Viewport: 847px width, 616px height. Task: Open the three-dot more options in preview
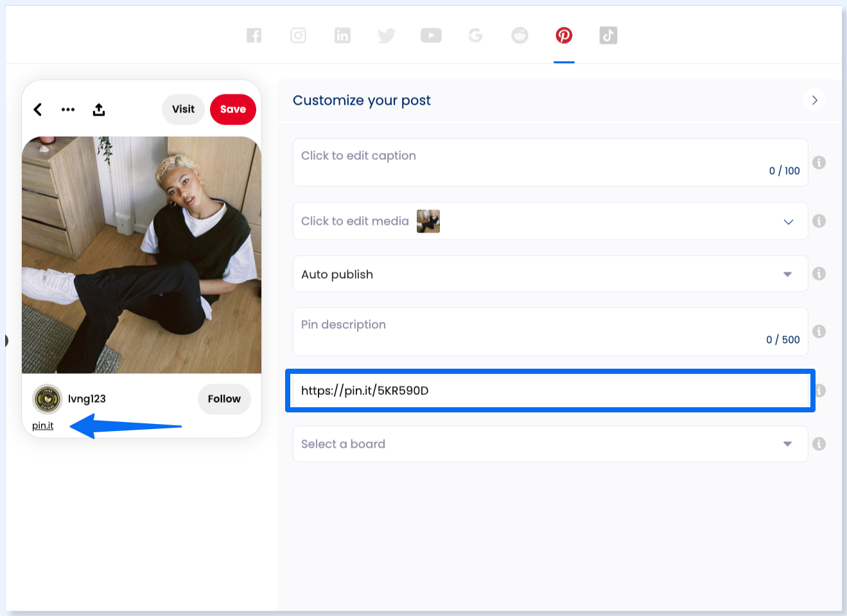click(x=68, y=110)
